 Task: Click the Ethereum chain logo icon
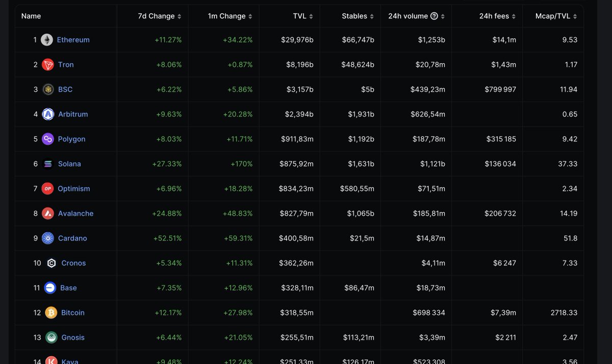pyautogui.click(x=47, y=40)
